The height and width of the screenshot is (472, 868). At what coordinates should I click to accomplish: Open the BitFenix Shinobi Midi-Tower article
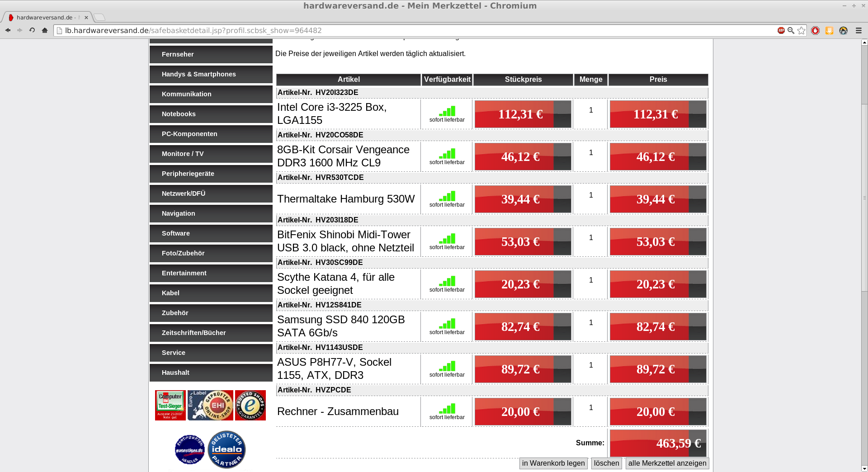click(345, 241)
